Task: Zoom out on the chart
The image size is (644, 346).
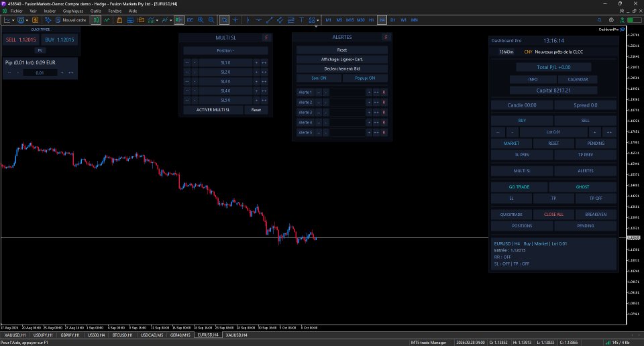Action: 211,19
